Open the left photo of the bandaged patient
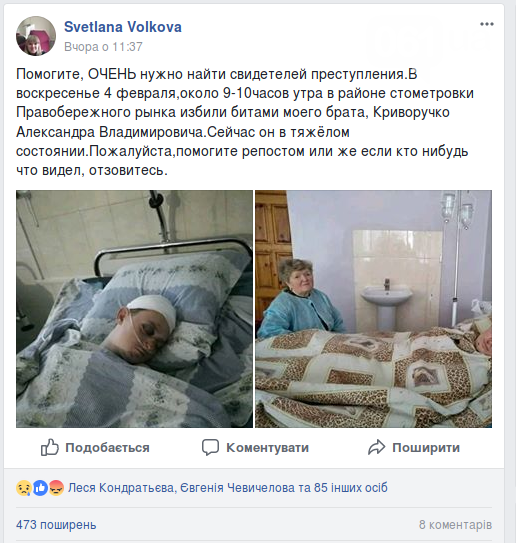The image size is (516, 543). pyautogui.click(x=134, y=309)
